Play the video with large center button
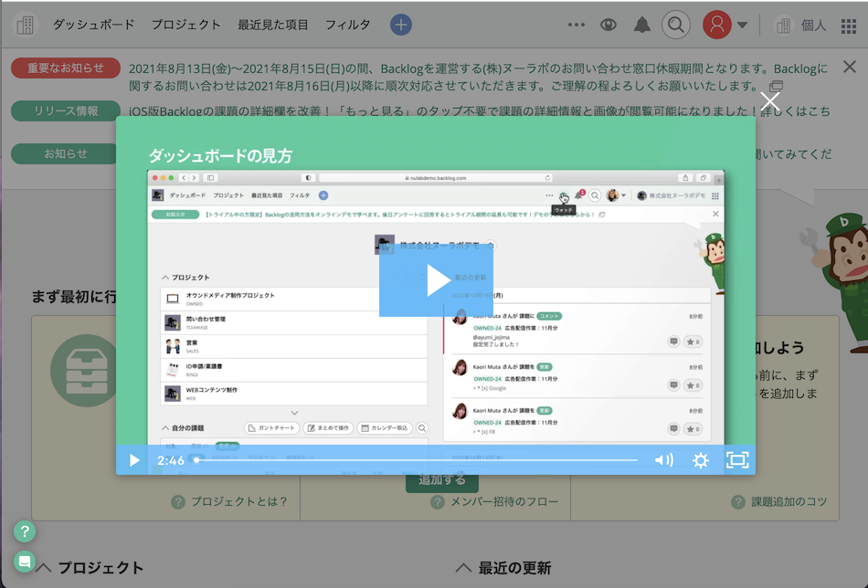This screenshot has width=868, height=588. 436,280
